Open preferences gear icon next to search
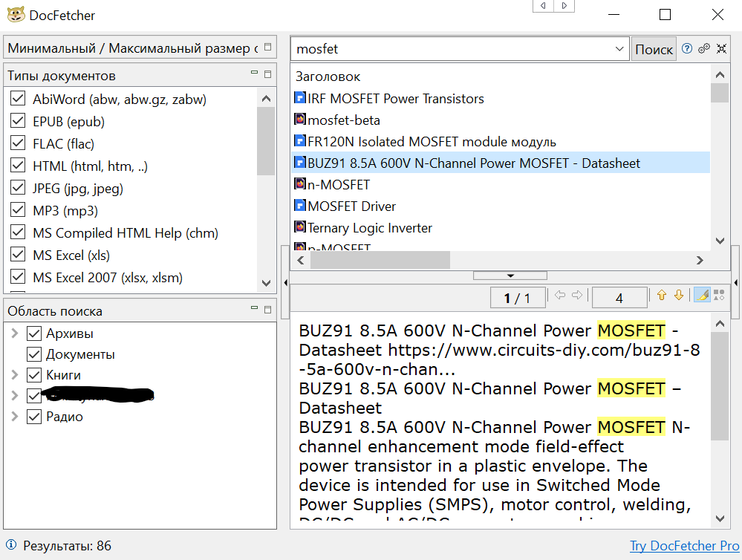The width and height of the screenshot is (742, 560). pyautogui.click(x=704, y=48)
